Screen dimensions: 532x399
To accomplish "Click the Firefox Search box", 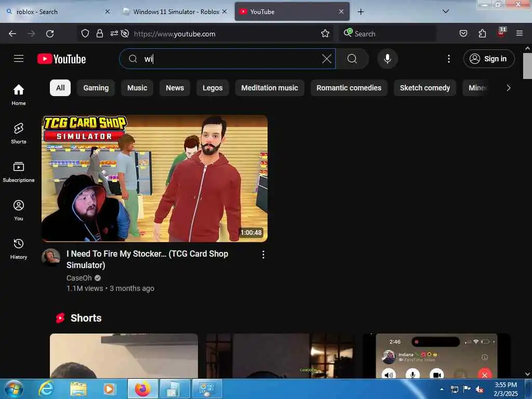I will pos(387,34).
